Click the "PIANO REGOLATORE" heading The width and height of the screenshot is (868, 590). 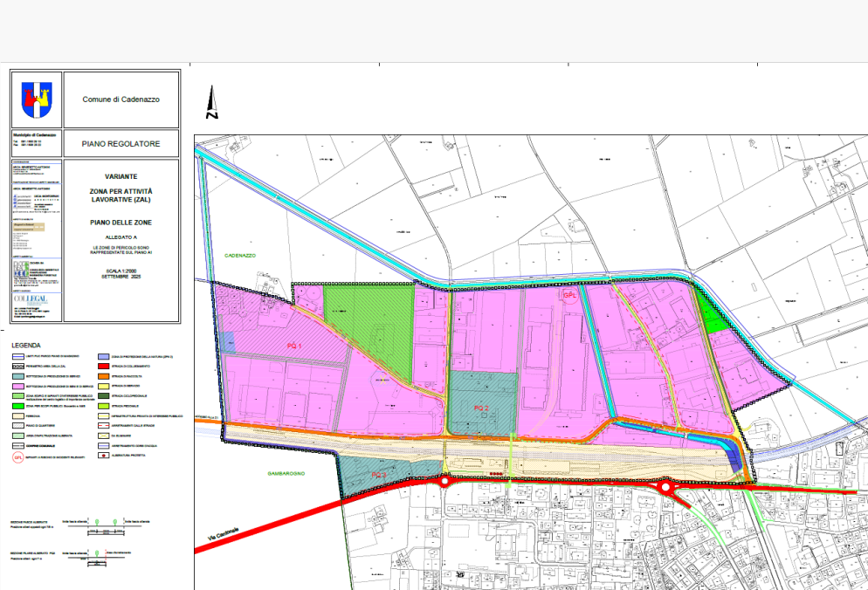pyautogui.click(x=121, y=143)
